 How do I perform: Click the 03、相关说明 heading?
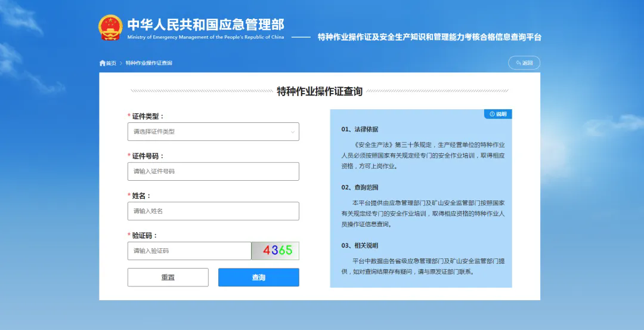(360, 246)
